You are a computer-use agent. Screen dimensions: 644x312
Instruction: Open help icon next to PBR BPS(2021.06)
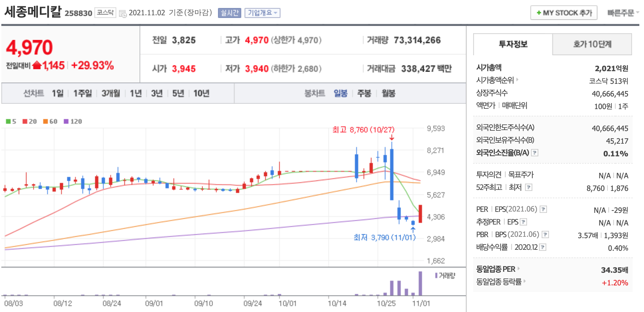[545, 234]
